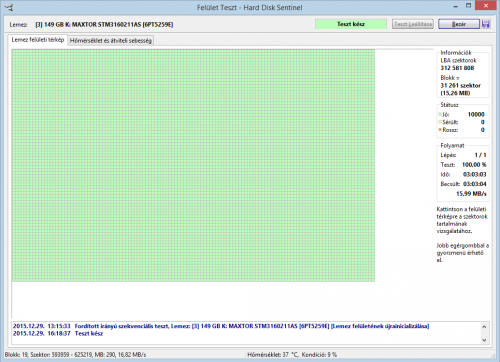Click the transfer speed 15,99 MB/s

tap(471, 194)
